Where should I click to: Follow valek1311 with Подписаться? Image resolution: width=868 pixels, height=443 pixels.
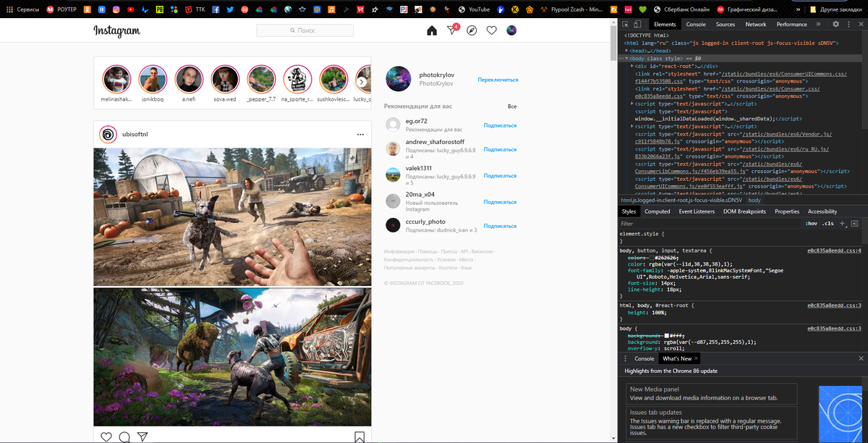coord(500,175)
